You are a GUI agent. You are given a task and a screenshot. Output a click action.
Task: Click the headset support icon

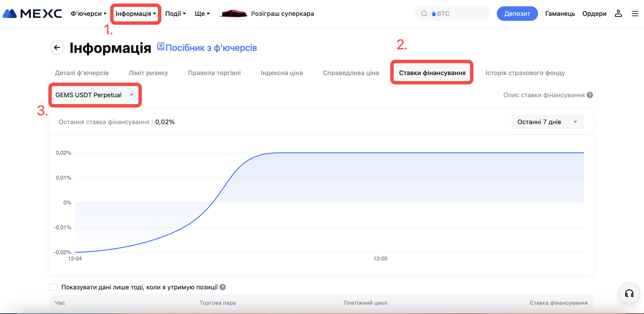pyautogui.click(x=629, y=293)
